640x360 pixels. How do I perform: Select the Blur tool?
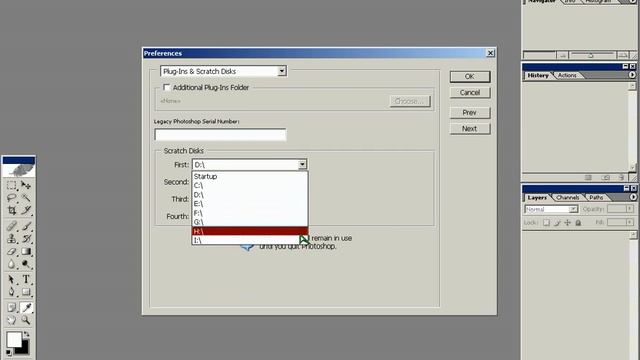pyautogui.click(x=11, y=264)
